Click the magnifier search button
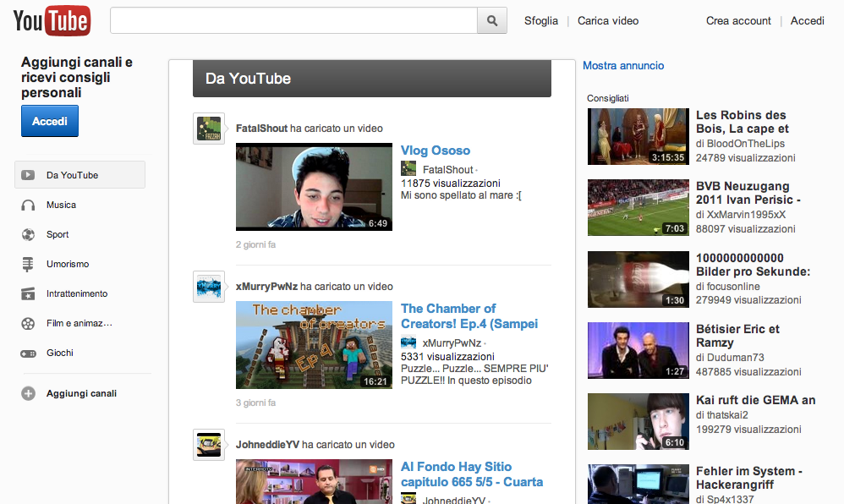Image resolution: width=844 pixels, height=504 pixels. click(492, 20)
